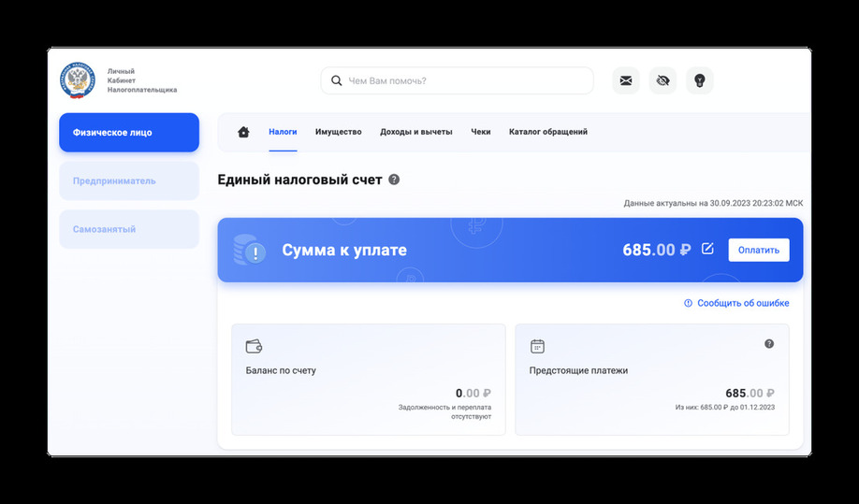This screenshot has width=859, height=504.
Task: Click the calendar icon in Предстоящие платежи
Action: (x=537, y=346)
